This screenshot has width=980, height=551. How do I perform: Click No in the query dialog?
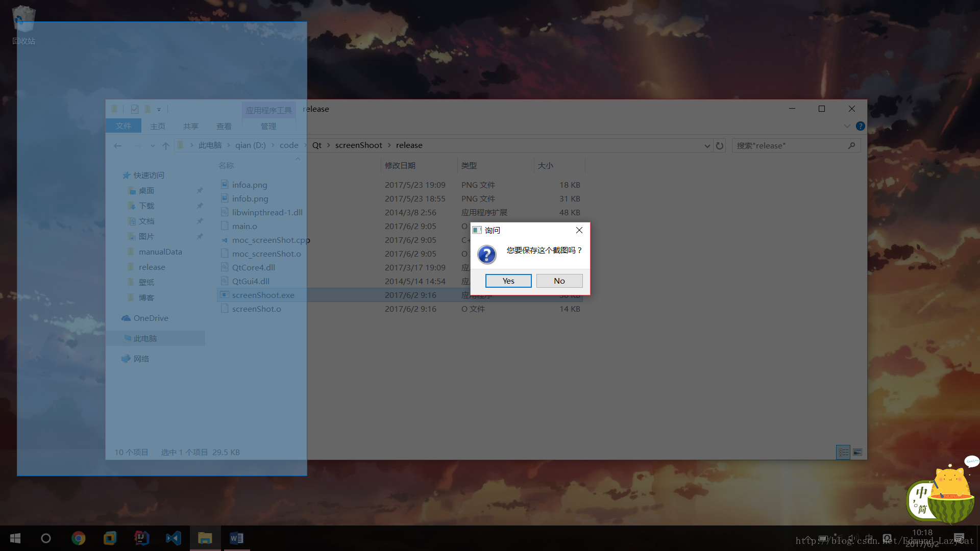click(559, 281)
